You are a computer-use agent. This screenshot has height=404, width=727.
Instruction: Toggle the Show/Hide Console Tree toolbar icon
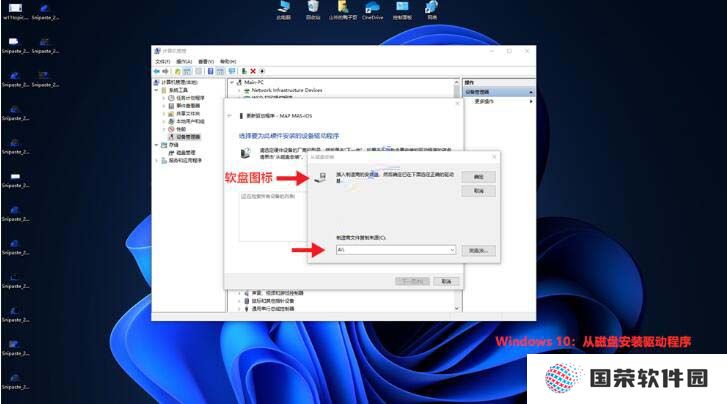(x=187, y=71)
